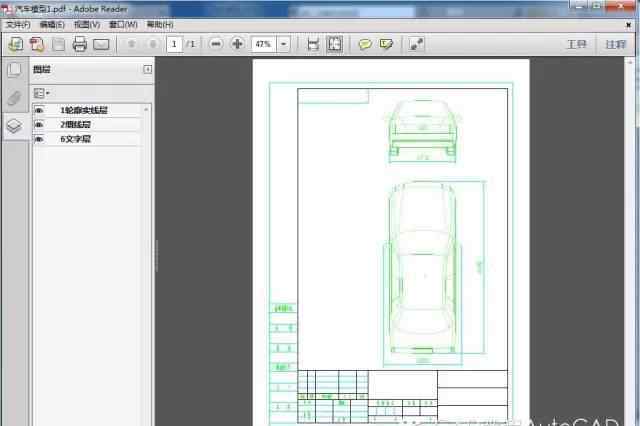Print the document with the printer icon
Screen dimensions: 640x426
[80, 44]
